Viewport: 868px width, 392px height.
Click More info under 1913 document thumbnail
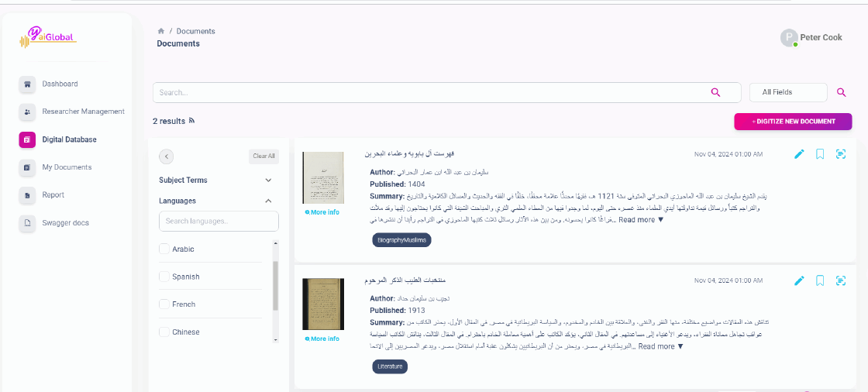(x=322, y=339)
